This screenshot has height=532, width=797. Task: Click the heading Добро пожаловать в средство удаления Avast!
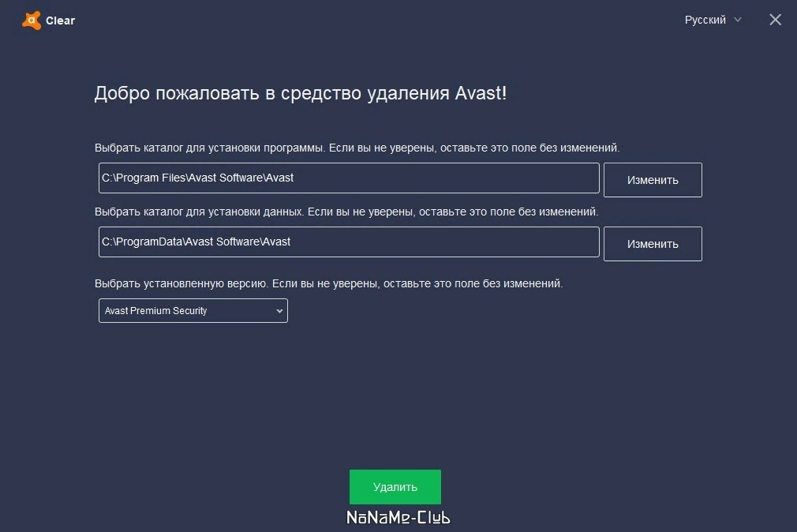[x=301, y=93]
